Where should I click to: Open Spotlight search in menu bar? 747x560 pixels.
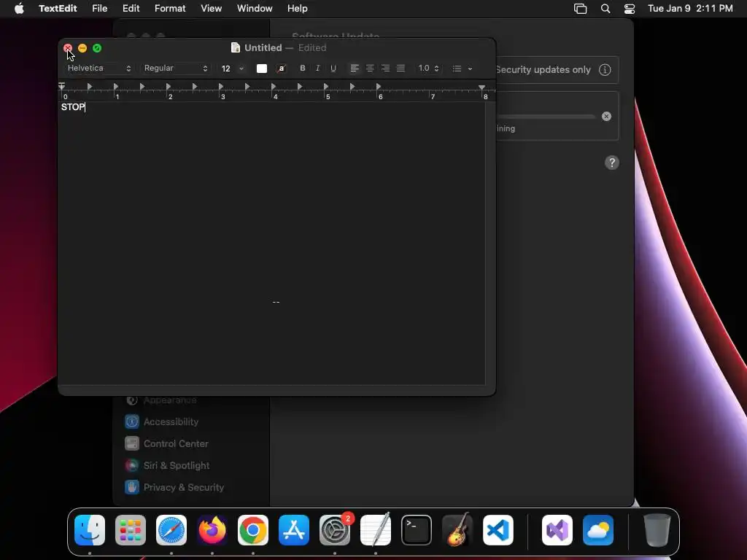coord(605,9)
